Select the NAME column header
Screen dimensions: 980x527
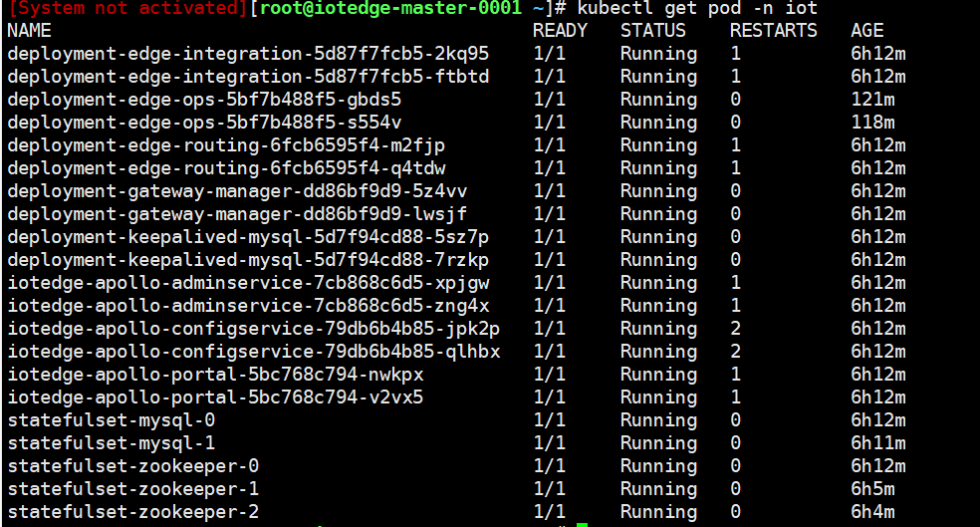tap(29, 31)
